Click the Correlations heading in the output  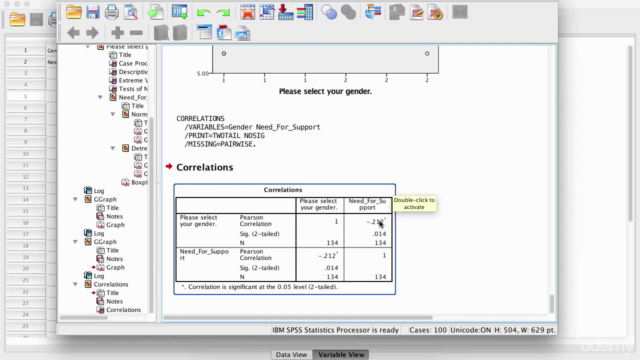point(204,167)
